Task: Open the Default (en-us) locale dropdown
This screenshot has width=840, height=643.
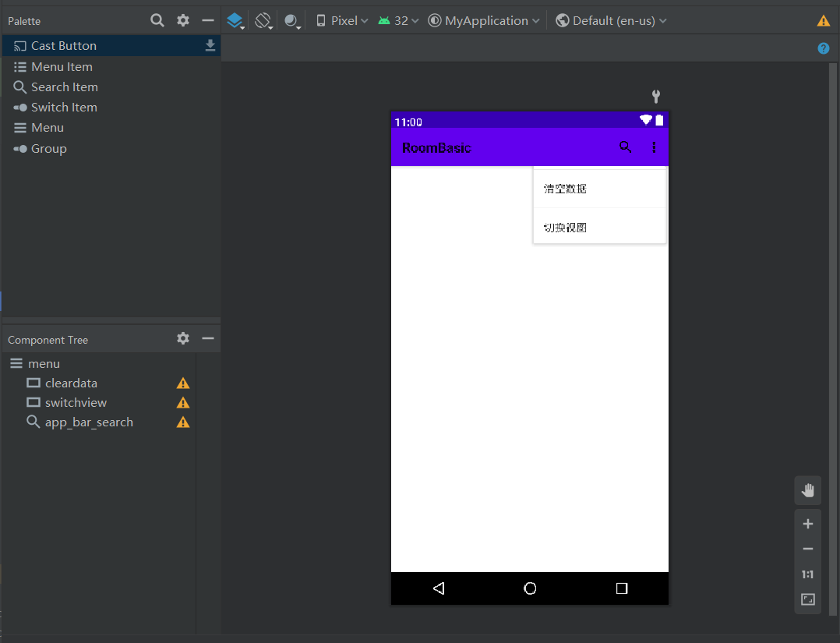Action: click(611, 21)
